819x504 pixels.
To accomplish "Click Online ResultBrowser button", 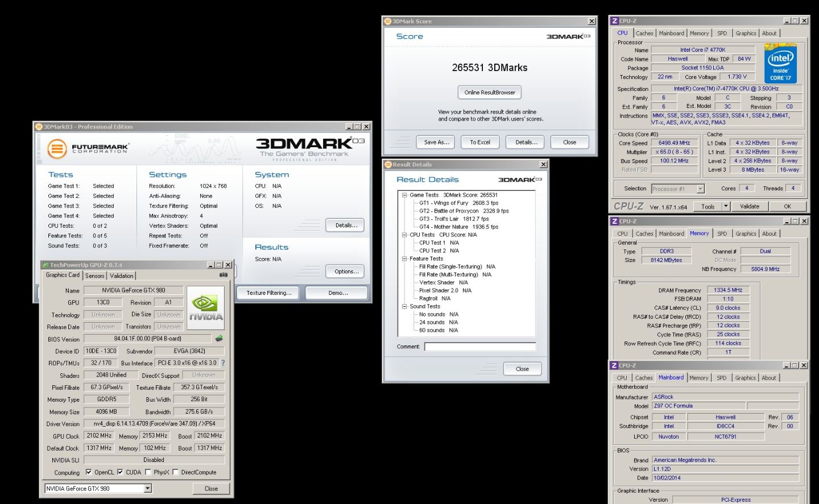I will [x=490, y=92].
